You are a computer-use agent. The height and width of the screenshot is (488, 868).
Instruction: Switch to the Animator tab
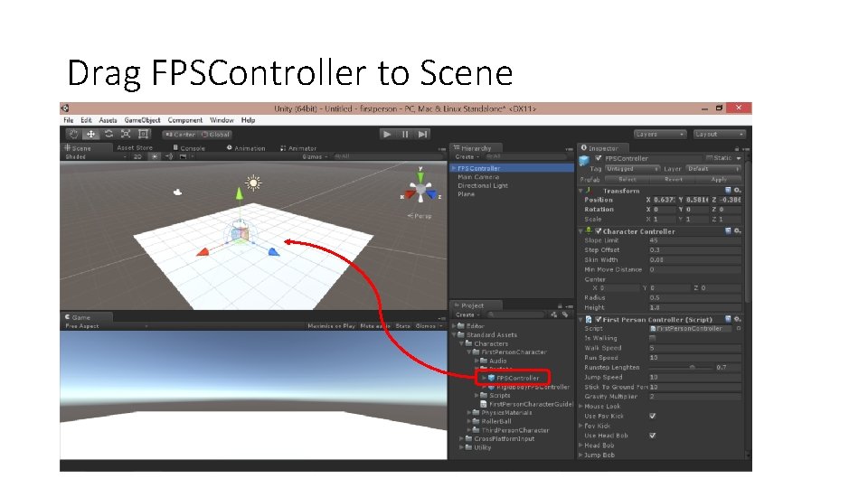point(299,147)
